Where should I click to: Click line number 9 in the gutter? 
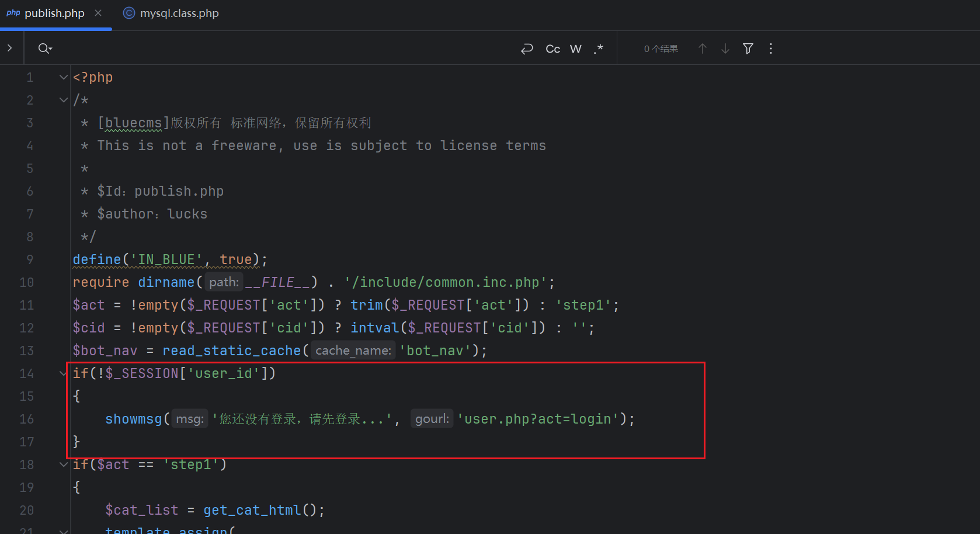30,259
